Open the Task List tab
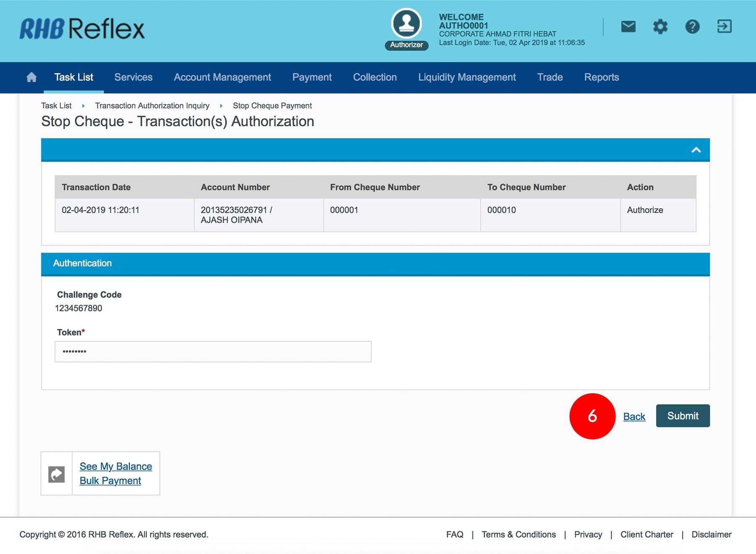756x554 pixels. pyautogui.click(x=73, y=77)
